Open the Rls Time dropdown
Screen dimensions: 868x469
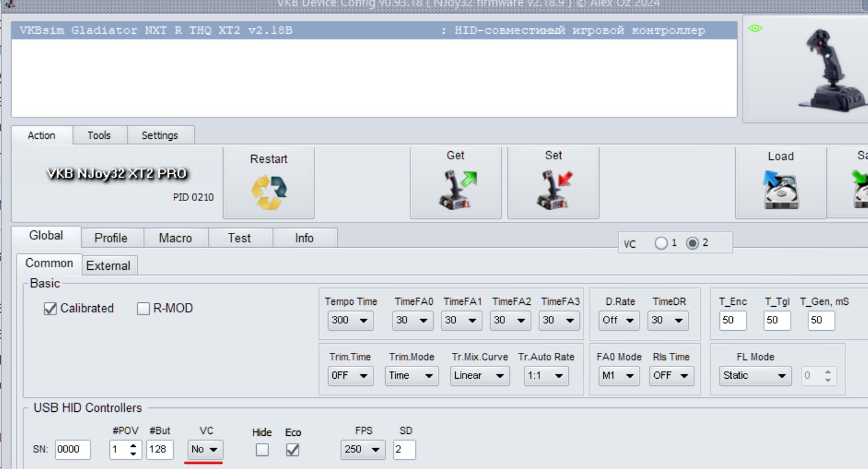(671, 376)
